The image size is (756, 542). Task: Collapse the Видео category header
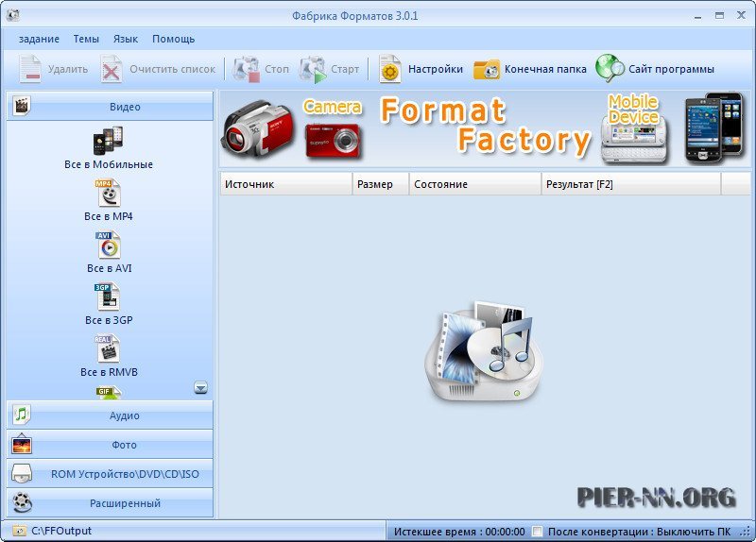click(110, 106)
